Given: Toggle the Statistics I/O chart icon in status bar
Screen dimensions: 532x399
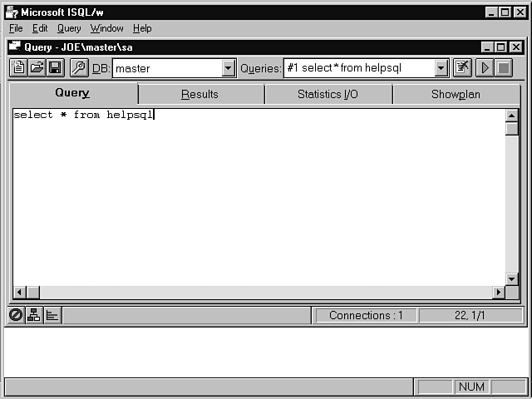Looking at the screenshot, I should coord(52,315).
